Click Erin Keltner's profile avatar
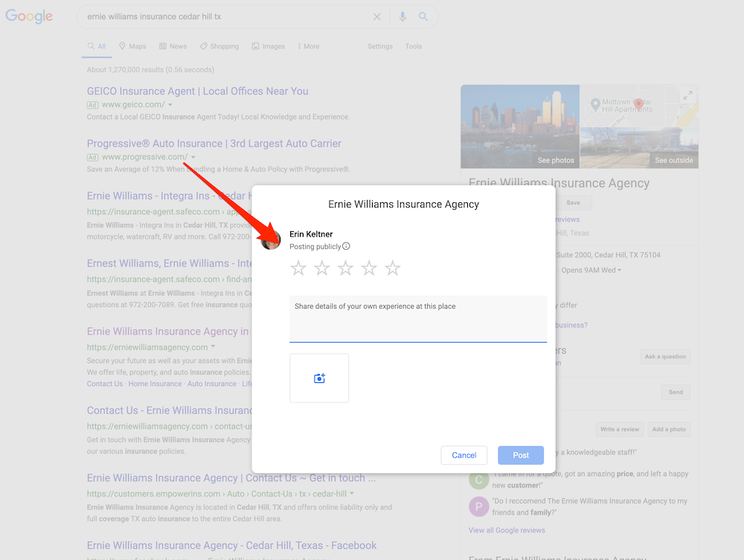The height and width of the screenshot is (560, 744). (271, 239)
